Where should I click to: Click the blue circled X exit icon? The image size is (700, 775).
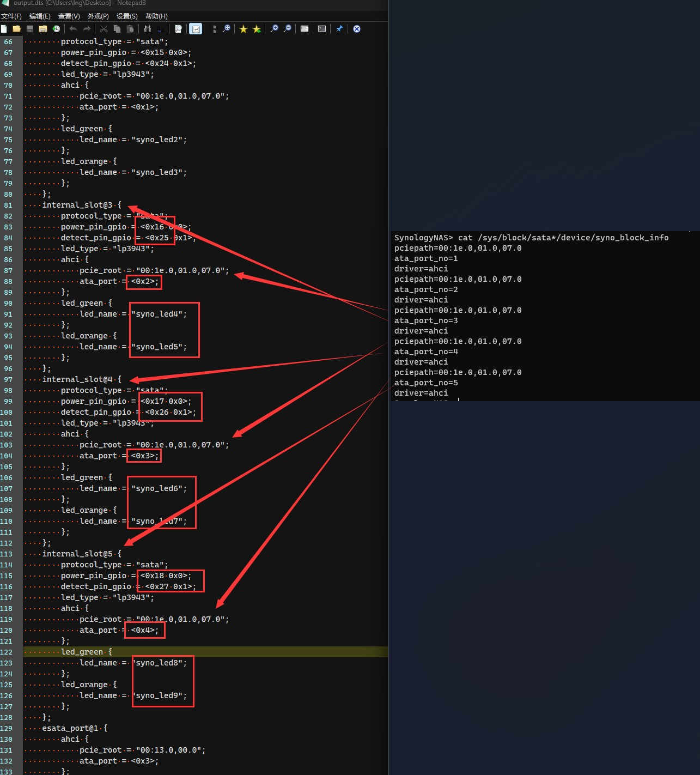[x=357, y=29]
